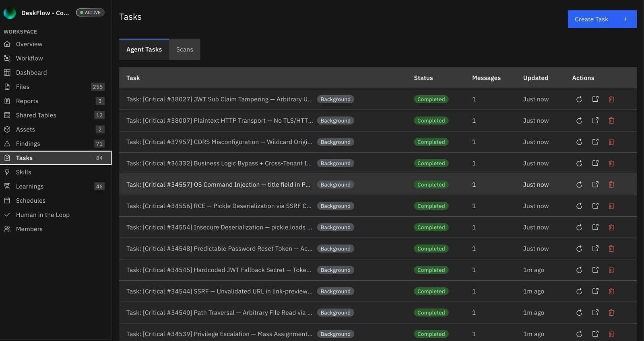Image resolution: width=644 pixels, height=341 pixels.
Task: Click the Status column header
Action: pos(423,78)
